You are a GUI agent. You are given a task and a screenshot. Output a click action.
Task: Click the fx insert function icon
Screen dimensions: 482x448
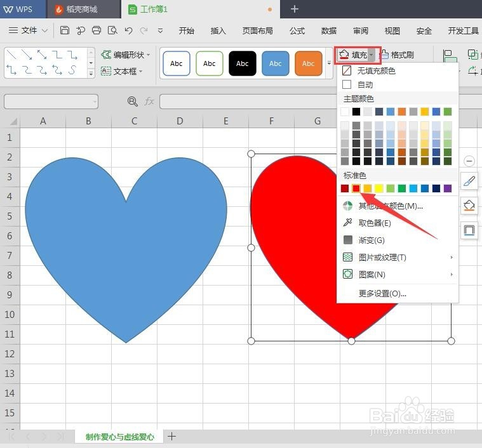click(149, 102)
